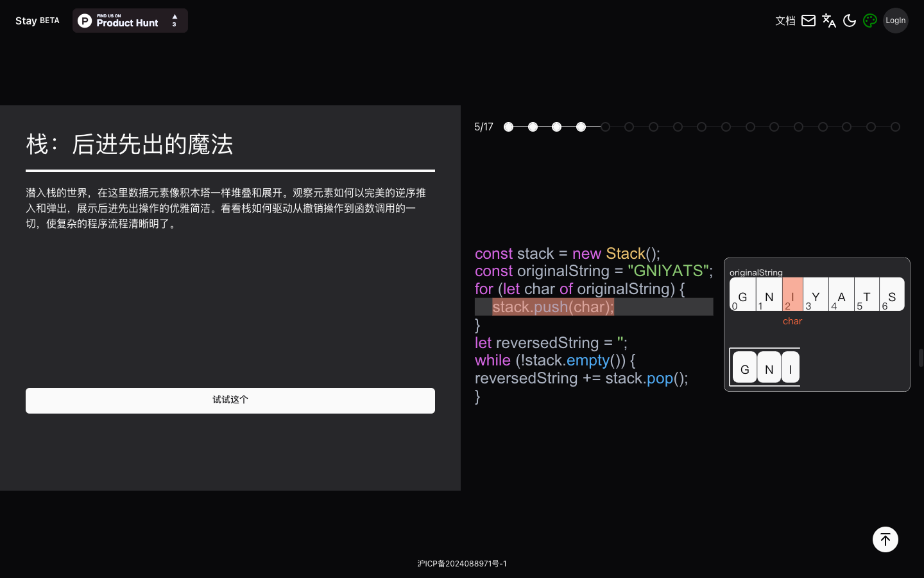Click the highlighted stack.push(char) code line
Screen dimensions: 924x578
552,307
